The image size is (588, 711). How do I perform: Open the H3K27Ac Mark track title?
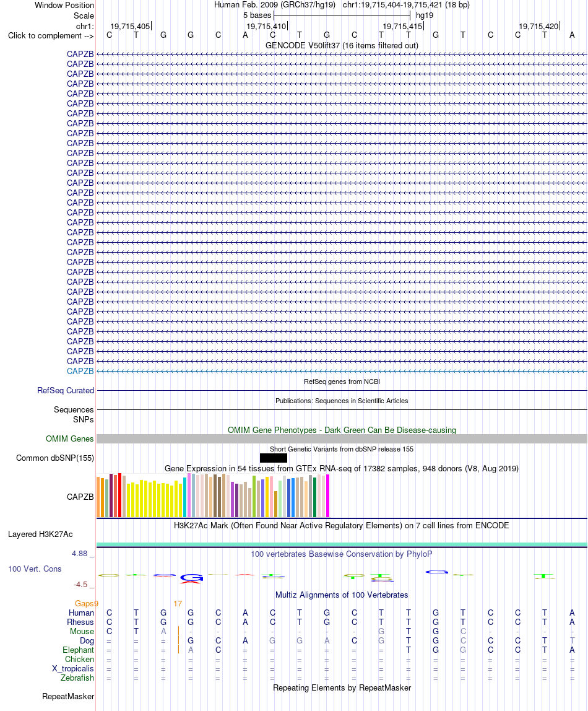[x=342, y=526]
